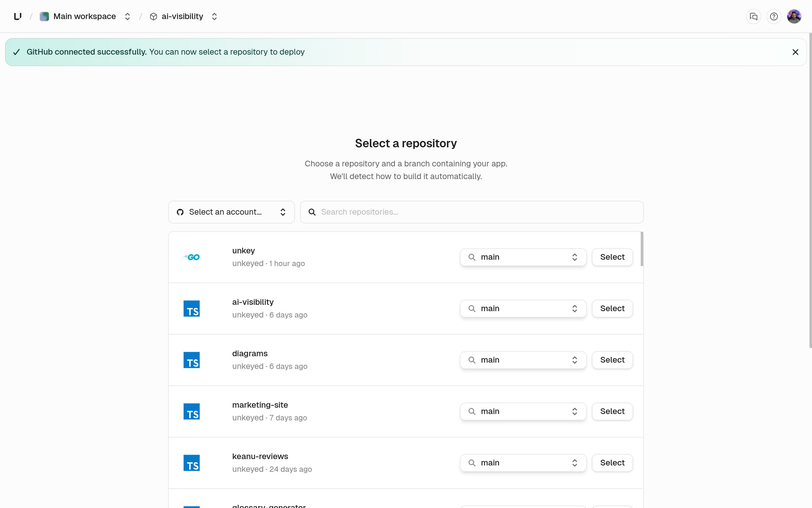Open branch dropdown for ai-visibility repository
Screen dimensions: 812x508
(x=523, y=308)
